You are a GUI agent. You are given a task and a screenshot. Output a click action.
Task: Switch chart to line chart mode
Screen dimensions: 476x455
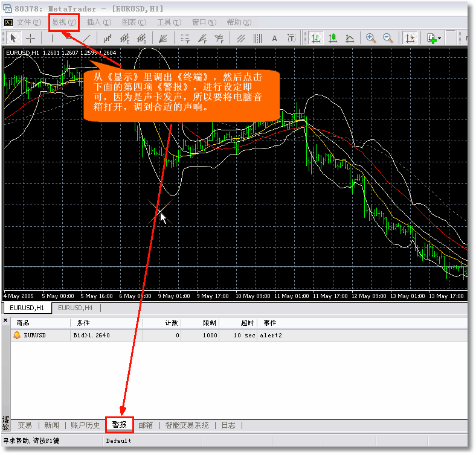click(350, 38)
